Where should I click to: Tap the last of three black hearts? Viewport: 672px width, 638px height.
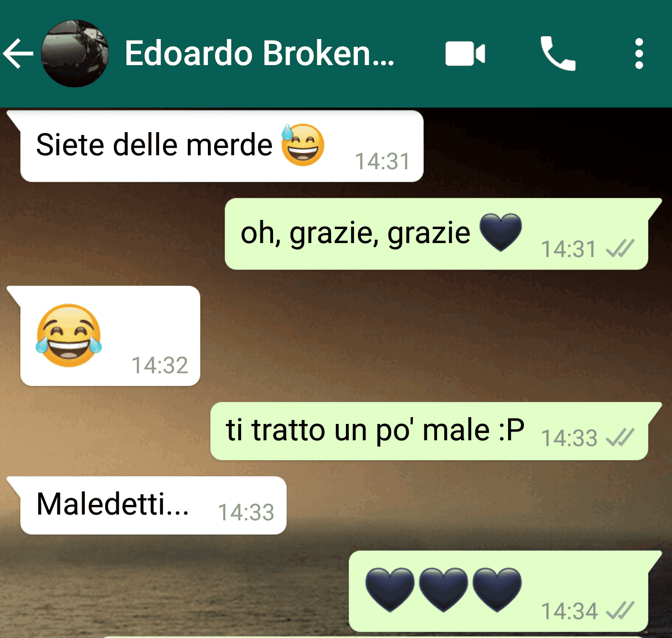click(x=497, y=589)
